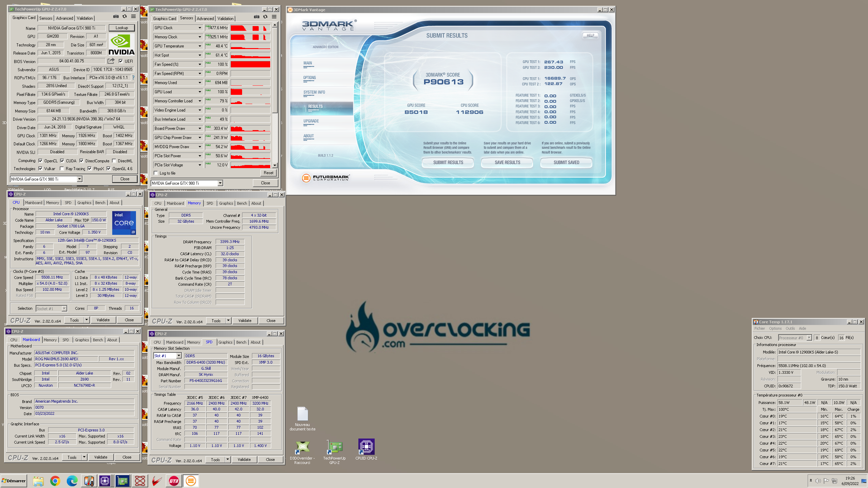Enable Log to file in GPU-Z Sensors

(156, 173)
